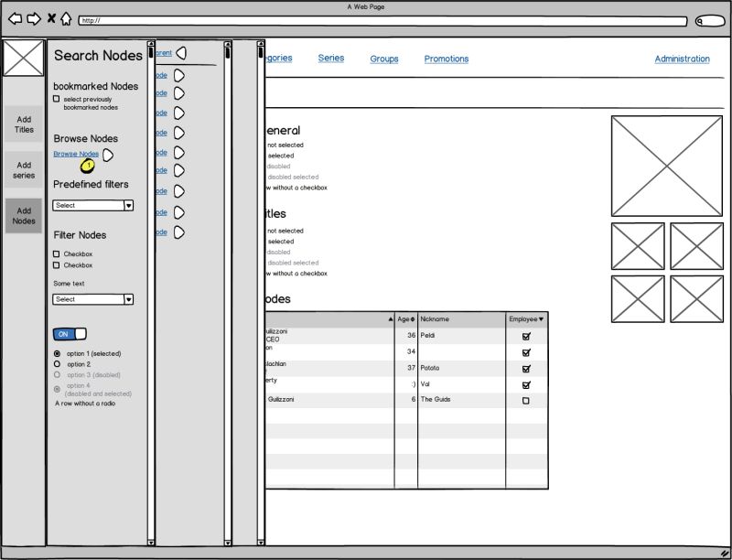
Task: Click the node list panel scrollbar up arrow
Action: coord(228,44)
